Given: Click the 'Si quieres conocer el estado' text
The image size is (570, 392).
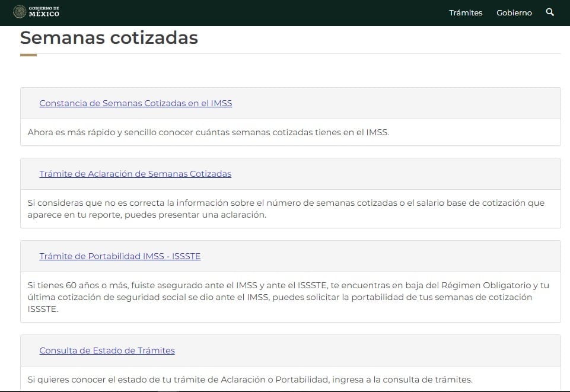Looking at the screenshot, I should 250,380.
